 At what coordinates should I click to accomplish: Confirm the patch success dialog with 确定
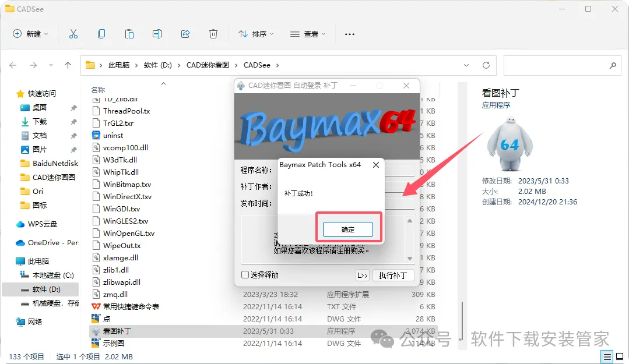click(x=348, y=229)
